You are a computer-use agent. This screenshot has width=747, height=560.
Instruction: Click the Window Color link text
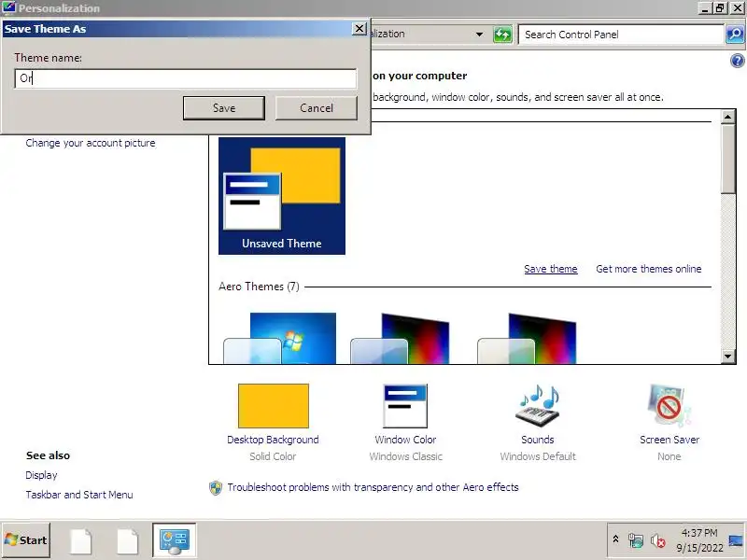click(405, 440)
